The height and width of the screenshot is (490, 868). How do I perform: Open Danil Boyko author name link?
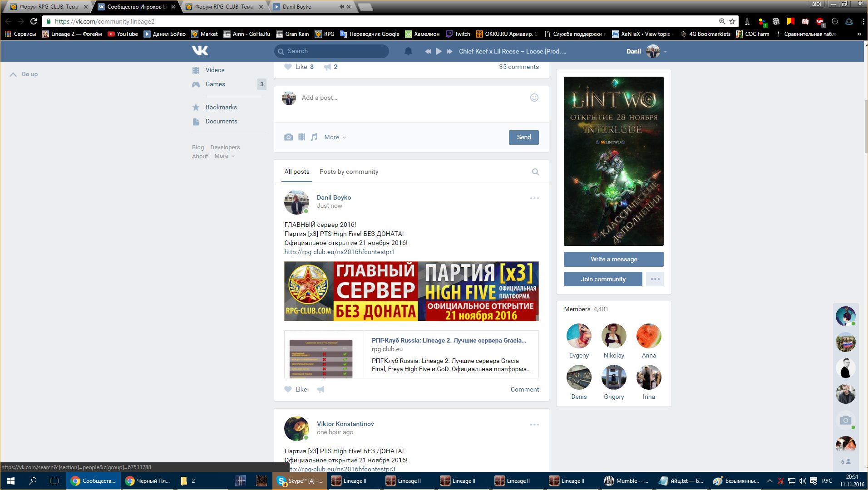pos(334,197)
